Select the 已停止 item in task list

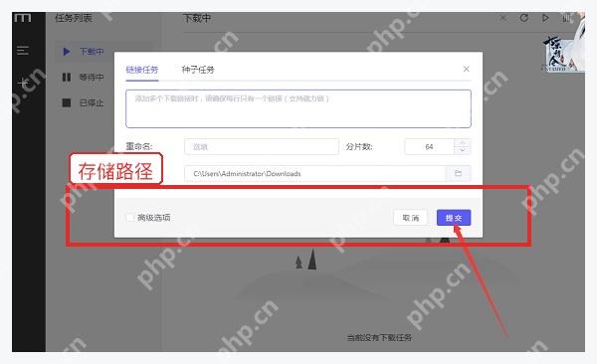[x=84, y=102]
